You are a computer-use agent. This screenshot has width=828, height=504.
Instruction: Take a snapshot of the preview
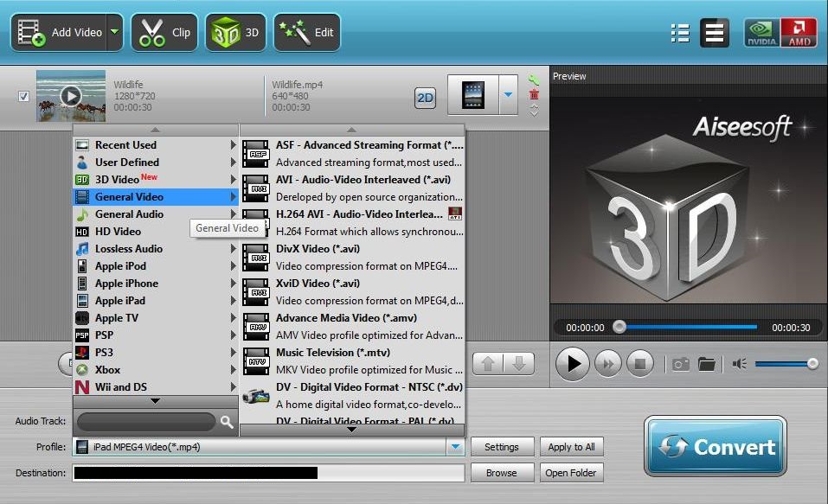(x=679, y=363)
